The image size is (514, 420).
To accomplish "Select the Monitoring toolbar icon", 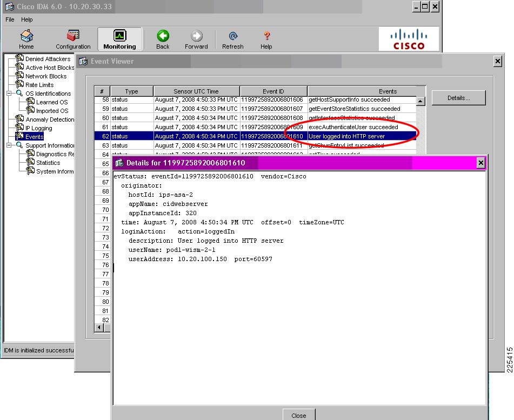I will tap(119, 36).
